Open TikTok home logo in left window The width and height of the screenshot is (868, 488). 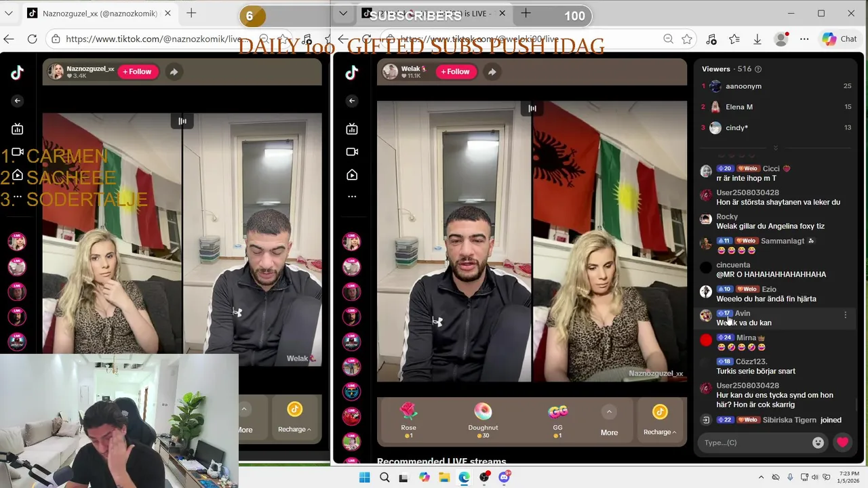coord(18,73)
